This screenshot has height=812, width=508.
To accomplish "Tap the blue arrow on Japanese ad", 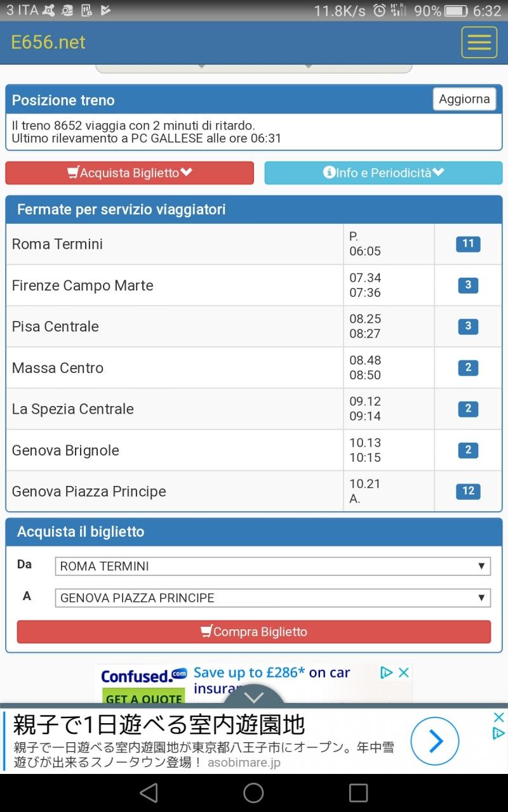I will 434,740.
